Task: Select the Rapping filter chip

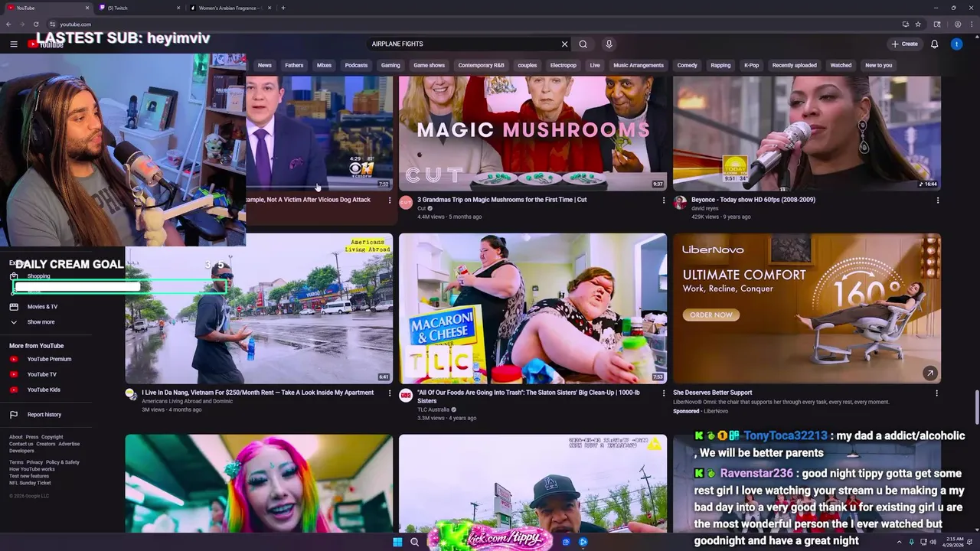Action: [x=720, y=65]
